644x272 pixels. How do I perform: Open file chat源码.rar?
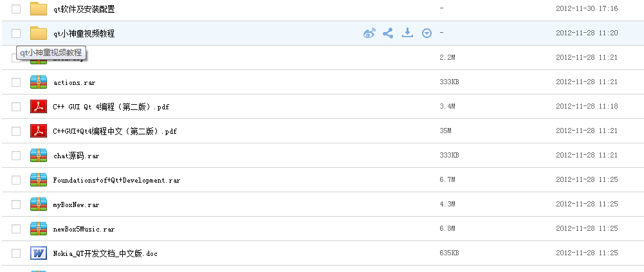(77, 156)
